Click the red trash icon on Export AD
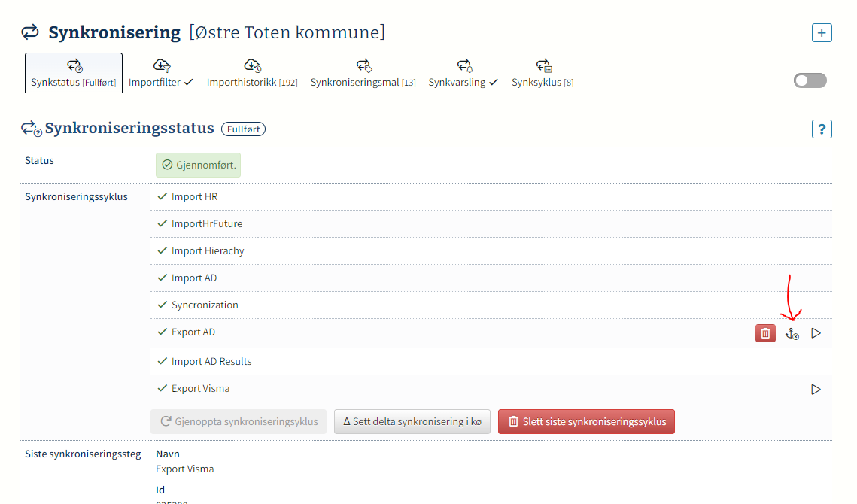The image size is (857, 504). click(x=765, y=333)
